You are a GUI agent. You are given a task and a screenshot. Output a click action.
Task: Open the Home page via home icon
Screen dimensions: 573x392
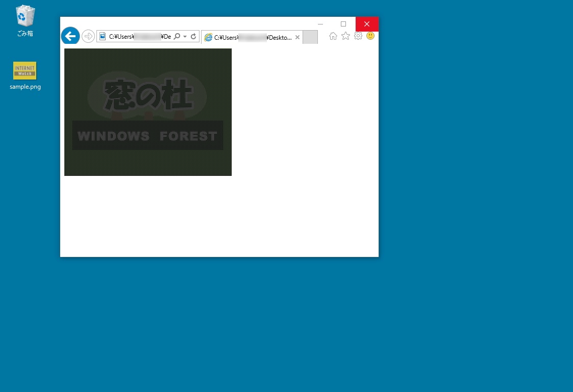[x=333, y=36]
